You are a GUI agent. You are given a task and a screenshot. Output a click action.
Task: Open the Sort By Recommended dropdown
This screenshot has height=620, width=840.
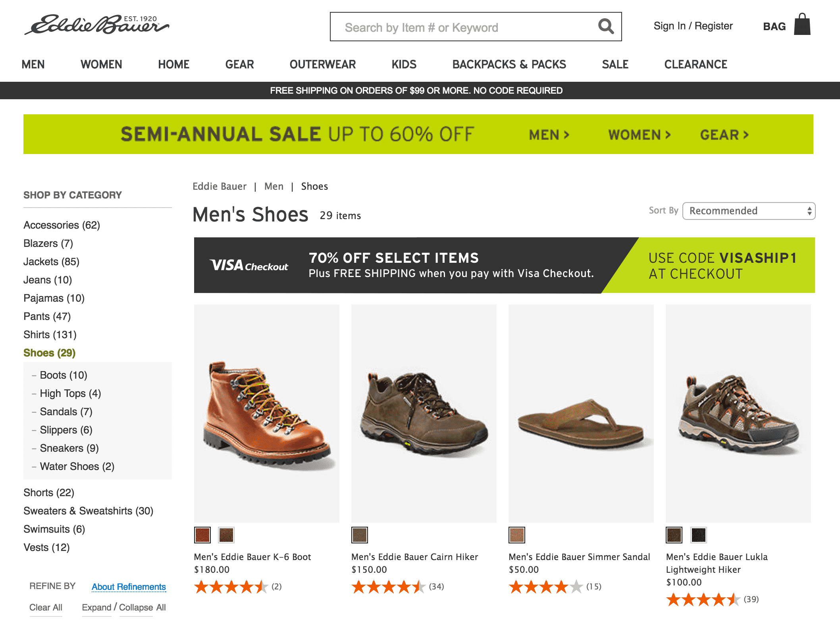coord(748,211)
